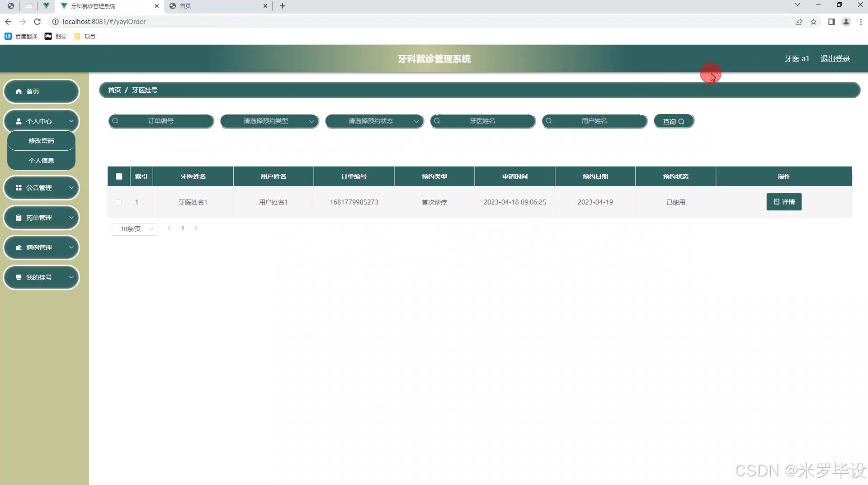Select page 1 in pagination

pos(183,228)
